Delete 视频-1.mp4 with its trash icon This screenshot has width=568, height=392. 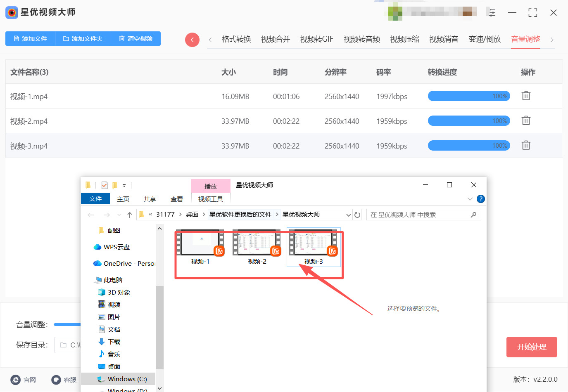click(526, 96)
